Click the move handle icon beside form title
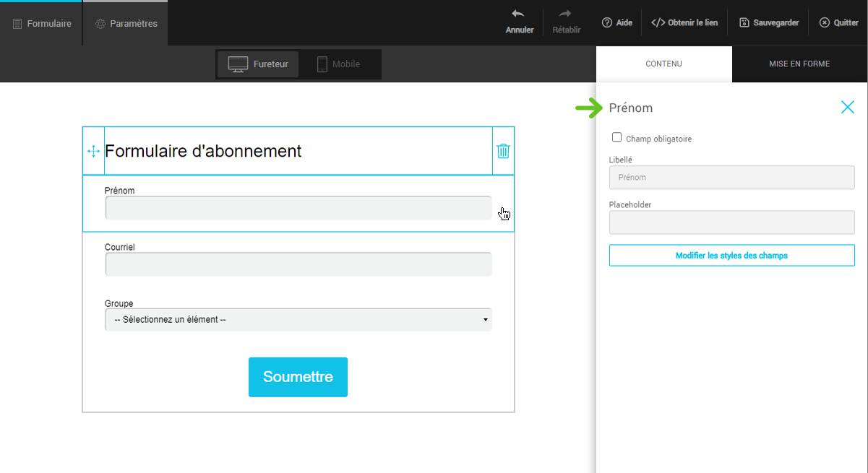The height and width of the screenshot is (473, 868). [93, 151]
